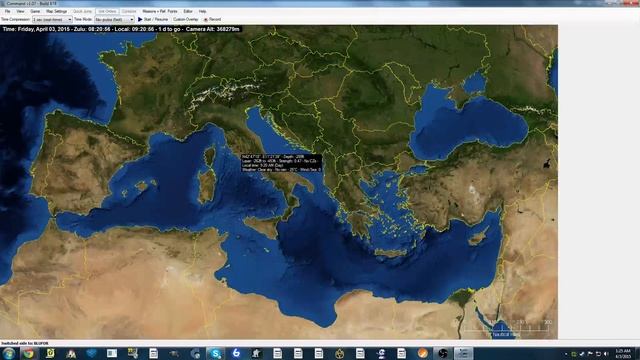
Task: Open the Contacts menu
Action: [129, 11]
